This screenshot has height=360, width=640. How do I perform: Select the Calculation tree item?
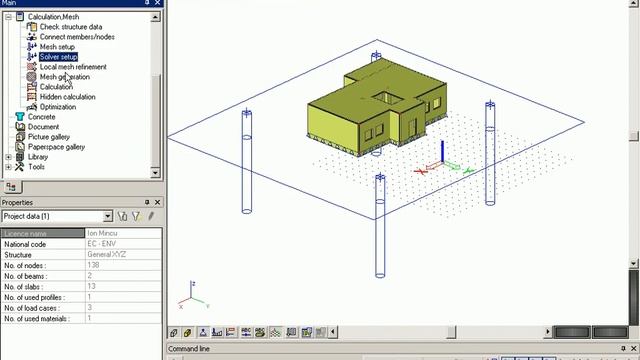click(x=56, y=87)
